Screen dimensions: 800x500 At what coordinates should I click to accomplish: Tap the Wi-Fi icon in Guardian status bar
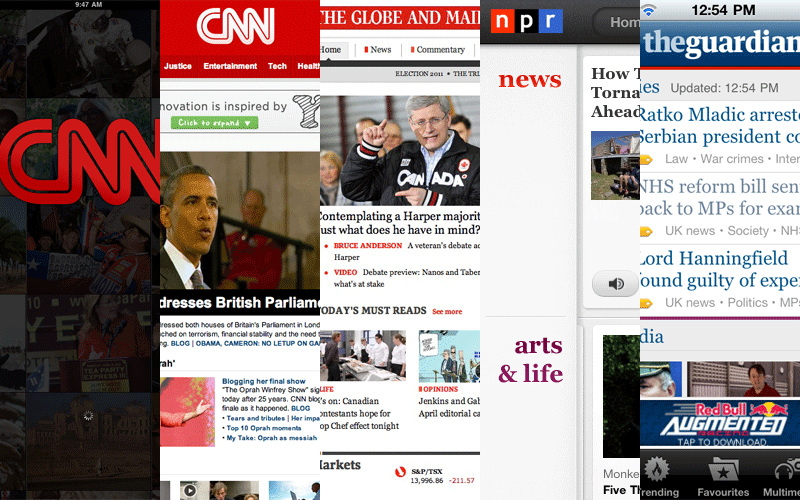coord(648,10)
